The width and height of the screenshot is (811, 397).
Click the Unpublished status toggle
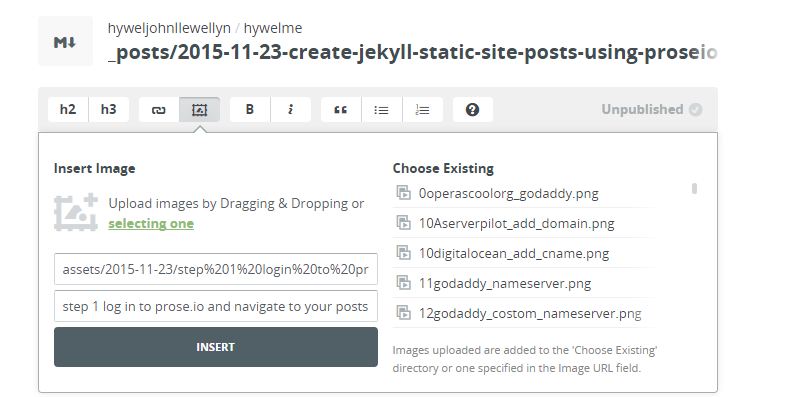click(652, 110)
